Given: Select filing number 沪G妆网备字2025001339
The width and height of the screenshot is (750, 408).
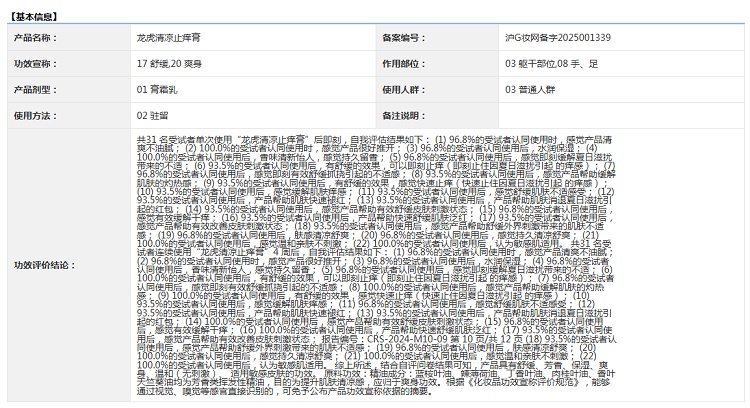Looking at the screenshot, I should click(x=558, y=38).
